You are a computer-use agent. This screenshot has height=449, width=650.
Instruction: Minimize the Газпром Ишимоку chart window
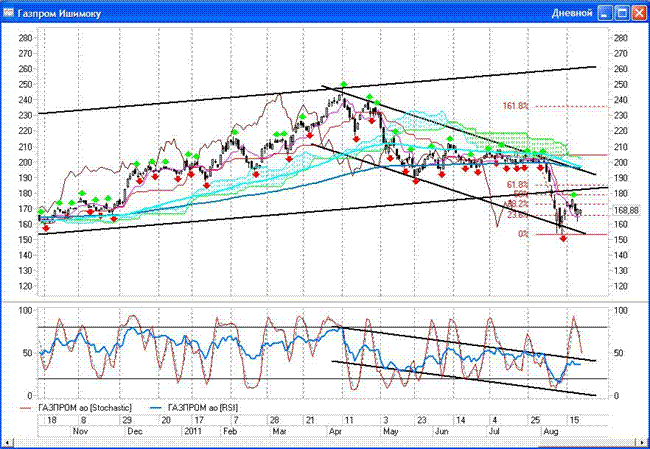[605, 13]
